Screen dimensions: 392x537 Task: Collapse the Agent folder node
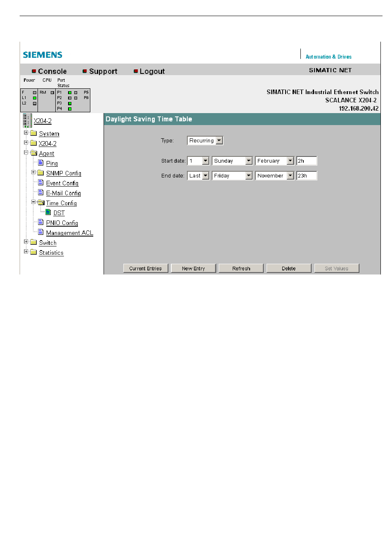(x=26, y=152)
